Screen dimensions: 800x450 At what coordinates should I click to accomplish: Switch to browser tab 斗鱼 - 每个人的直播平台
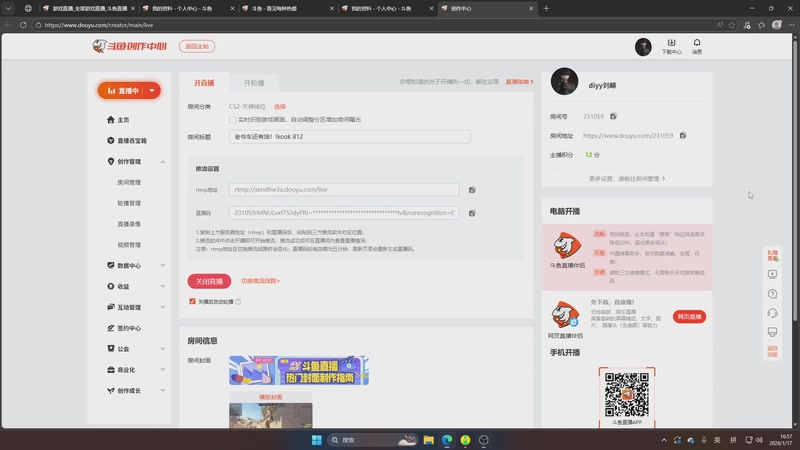288,8
